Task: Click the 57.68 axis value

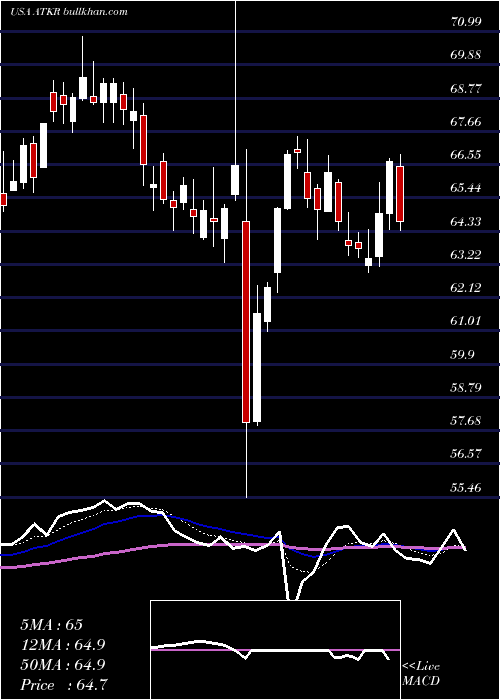Action: [x=466, y=421]
